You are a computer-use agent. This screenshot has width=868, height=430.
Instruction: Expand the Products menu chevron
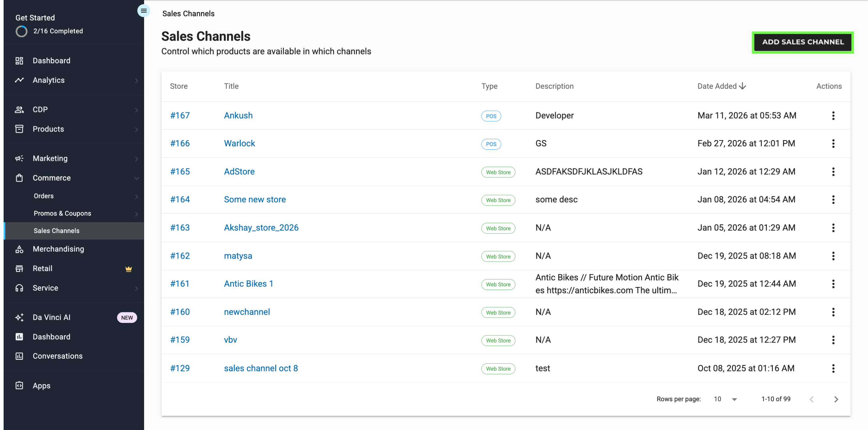click(137, 129)
